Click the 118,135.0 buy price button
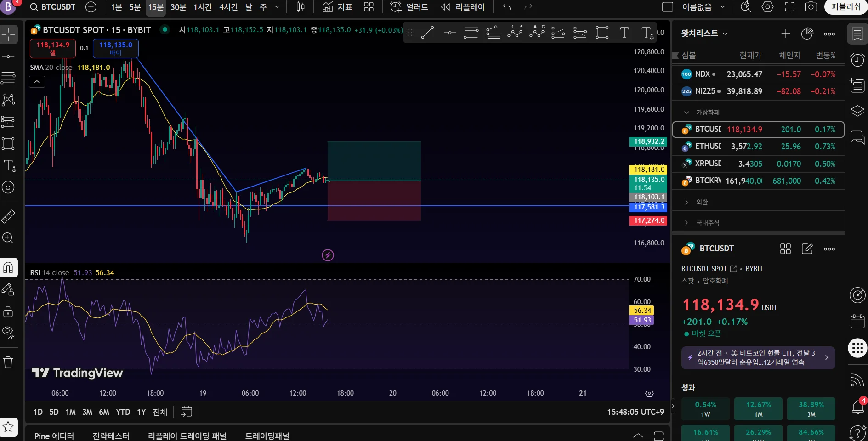Viewport: 868px width, 441px height. tap(116, 48)
